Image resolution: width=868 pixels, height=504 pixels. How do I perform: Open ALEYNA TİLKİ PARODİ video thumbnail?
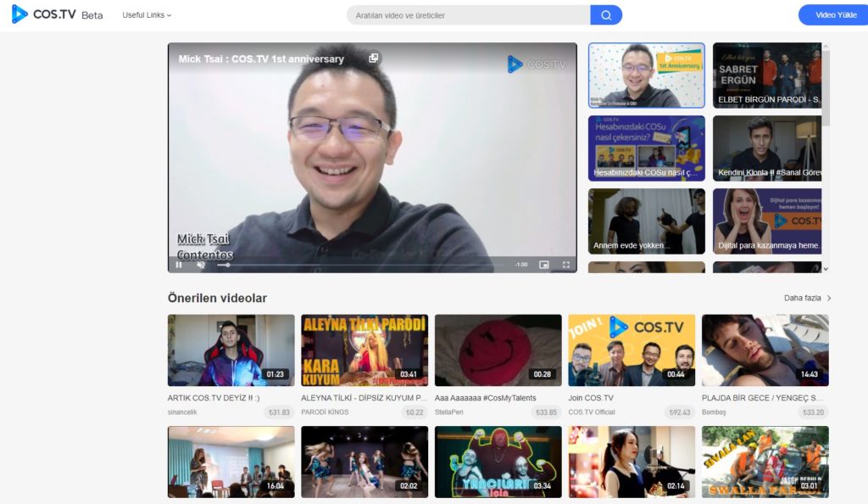[x=364, y=350]
